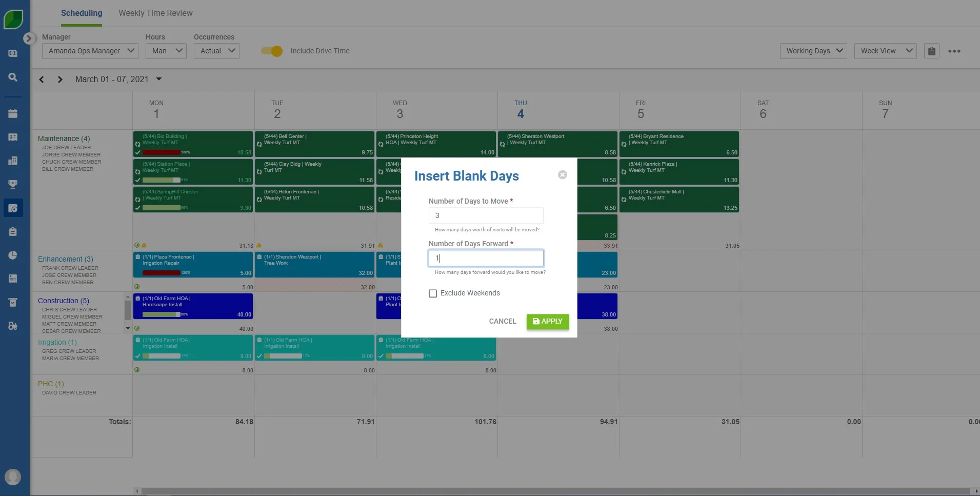Open the Chesterfield Mall Weekly Turf MT visit

[x=679, y=200]
